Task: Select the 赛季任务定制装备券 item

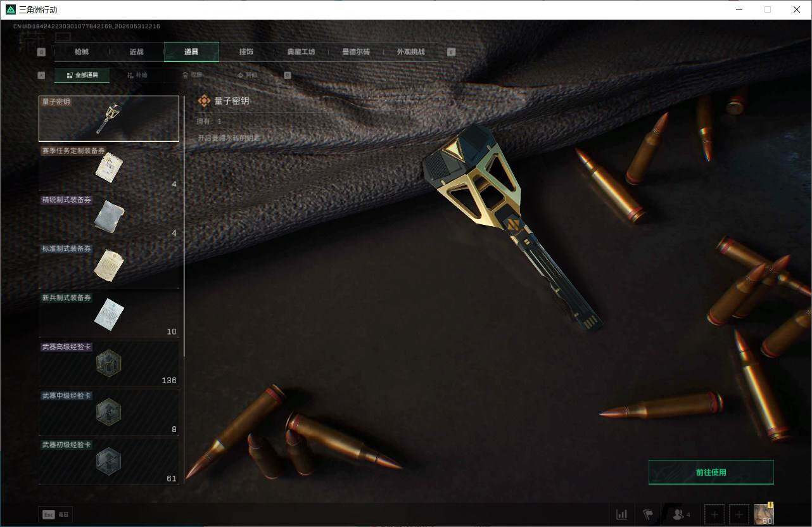Action: 109,168
